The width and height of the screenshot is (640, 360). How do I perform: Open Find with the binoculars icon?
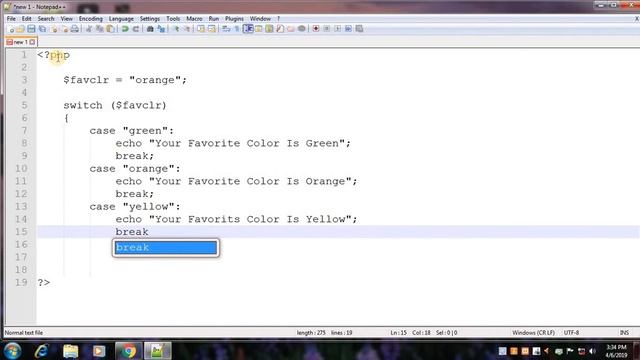(x=150, y=29)
